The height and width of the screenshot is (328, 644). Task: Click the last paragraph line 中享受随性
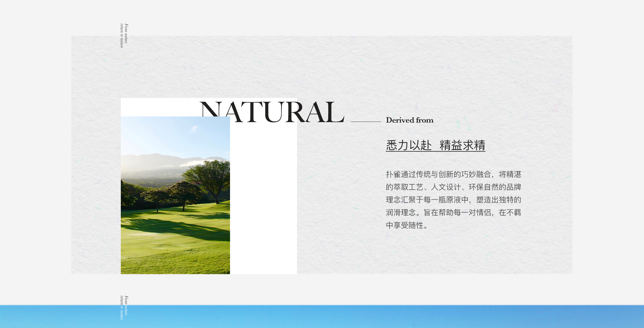407,225
